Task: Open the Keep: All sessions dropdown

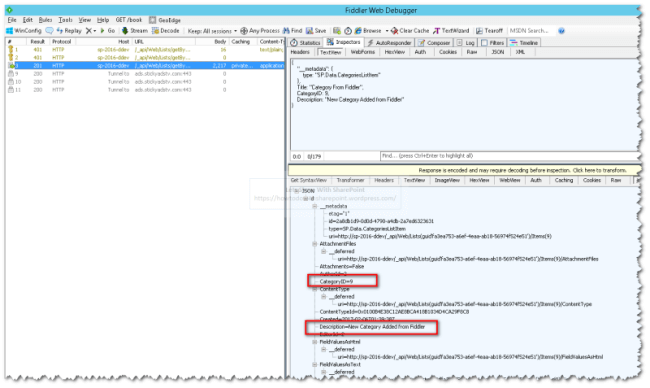Action: pos(212,31)
